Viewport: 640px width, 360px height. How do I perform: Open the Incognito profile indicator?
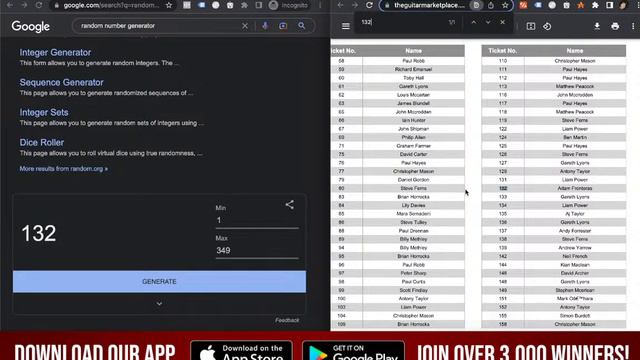click(289, 5)
